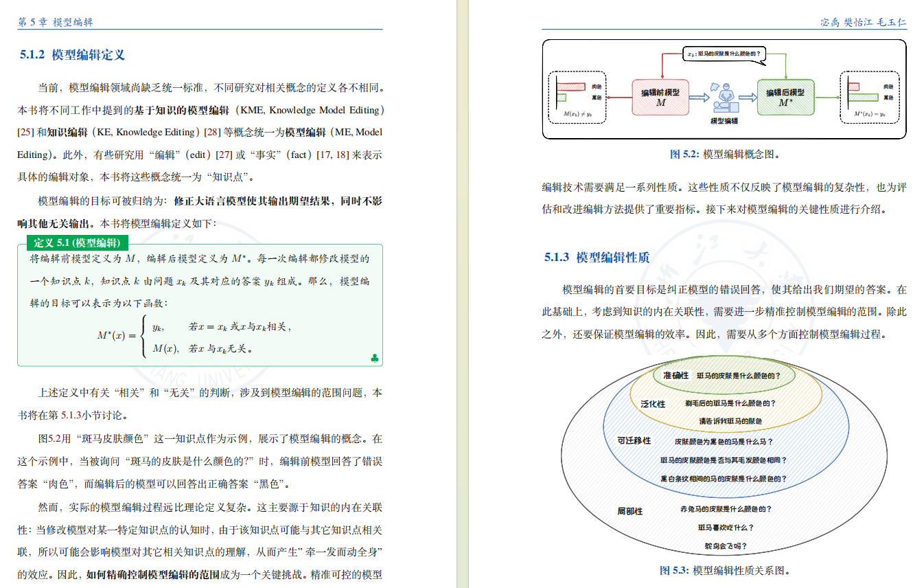Click citation [28] after 知识编辑
924x588 pixels.
pyautogui.click(x=212, y=131)
